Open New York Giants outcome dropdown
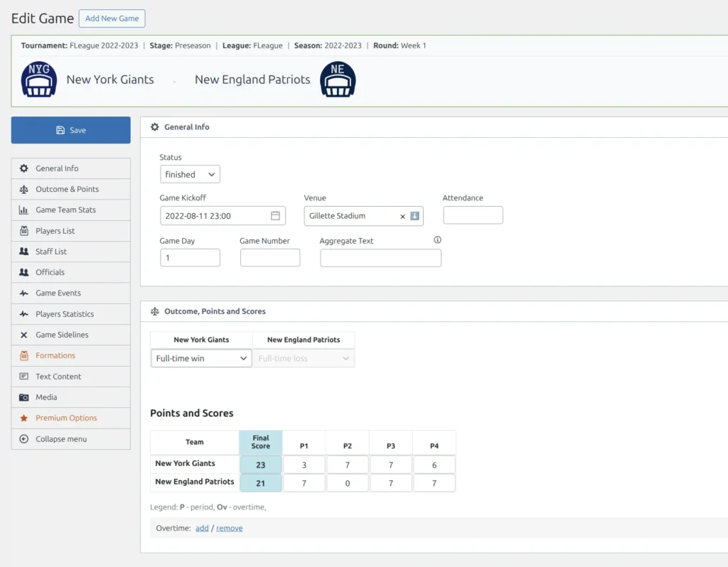This screenshot has width=728, height=567. pyautogui.click(x=201, y=358)
